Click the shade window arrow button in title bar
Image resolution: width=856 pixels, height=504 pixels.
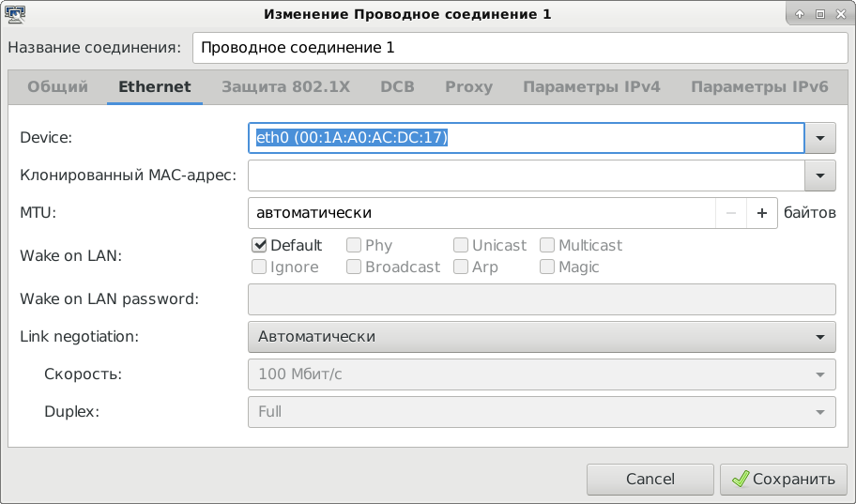(800, 14)
